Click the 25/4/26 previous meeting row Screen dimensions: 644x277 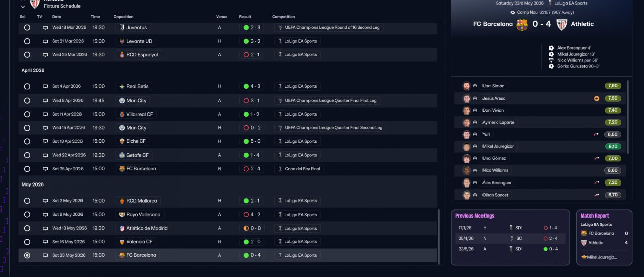(x=508, y=238)
